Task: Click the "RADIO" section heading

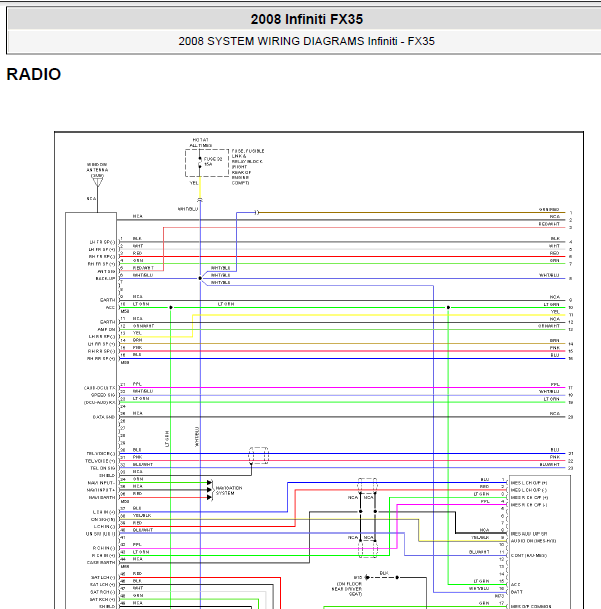Action: (34, 74)
